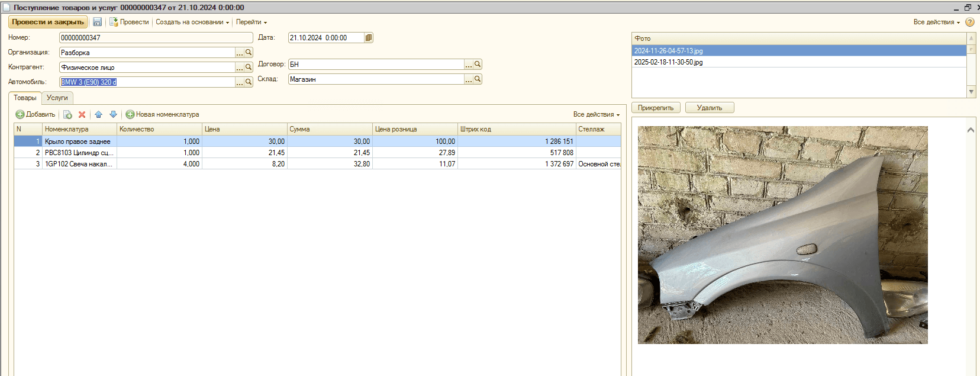Delete the selected row with the red X icon
980x376 pixels.
(82, 115)
